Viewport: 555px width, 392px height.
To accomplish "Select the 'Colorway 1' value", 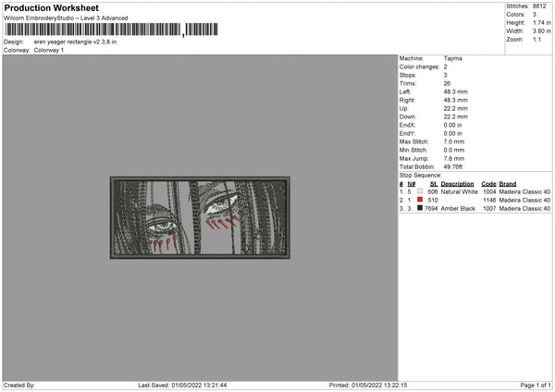I will [49, 50].
